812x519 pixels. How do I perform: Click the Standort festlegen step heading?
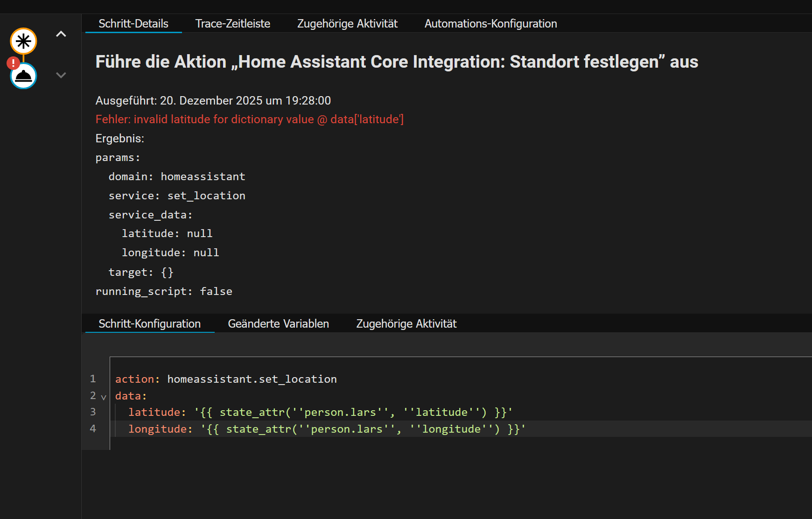397,62
